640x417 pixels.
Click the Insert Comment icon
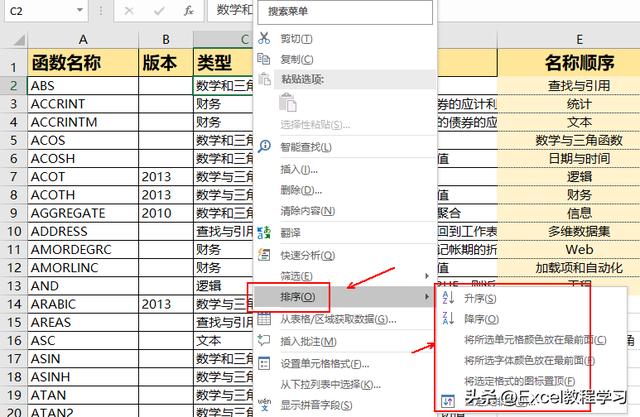coord(264,340)
